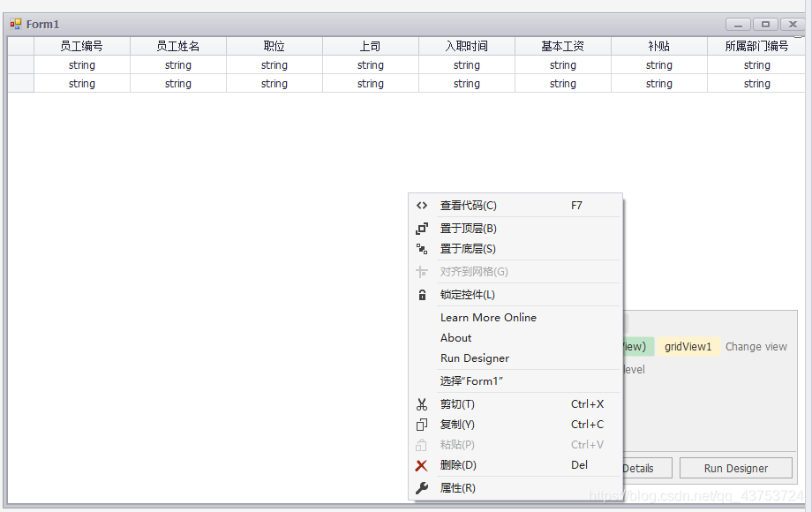Click the send to back icon
The image size is (812, 512).
[x=422, y=249]
